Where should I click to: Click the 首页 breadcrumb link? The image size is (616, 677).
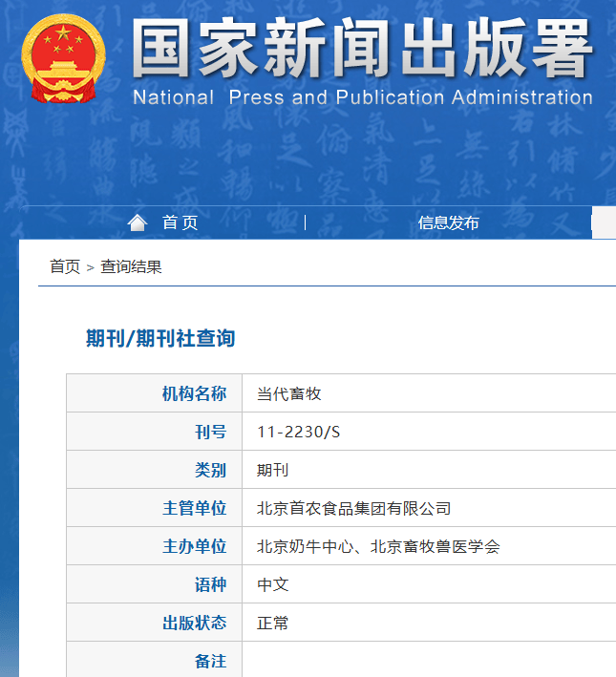tap(65, 266)
